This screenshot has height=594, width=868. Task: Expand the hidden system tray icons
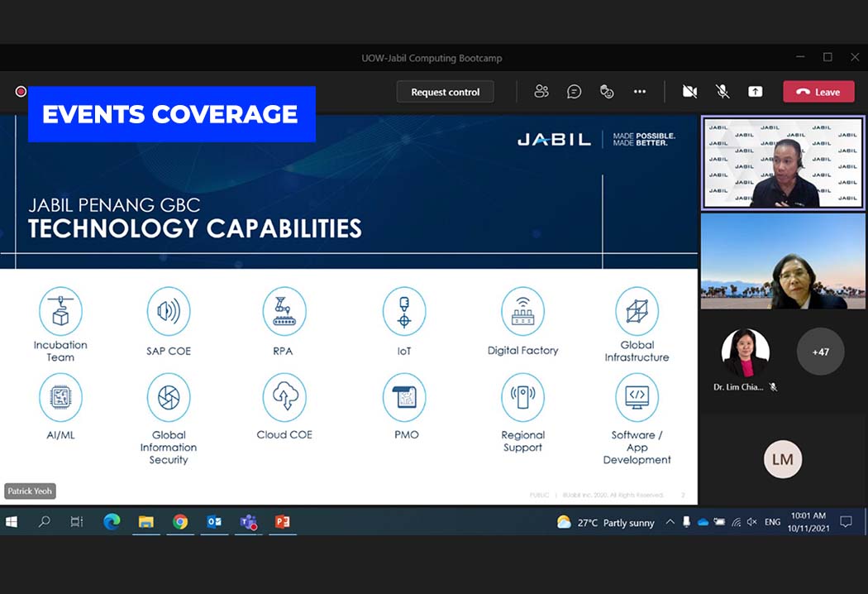click(670, 522)
